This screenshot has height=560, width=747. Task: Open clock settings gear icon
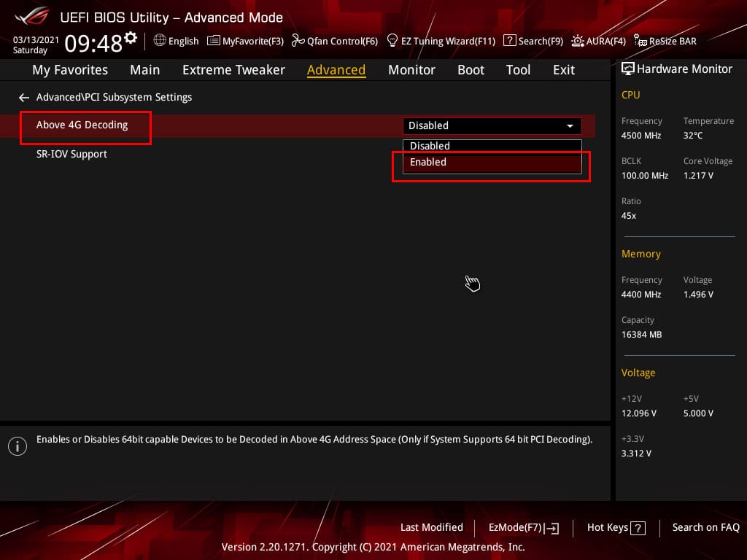pos(131,38)
